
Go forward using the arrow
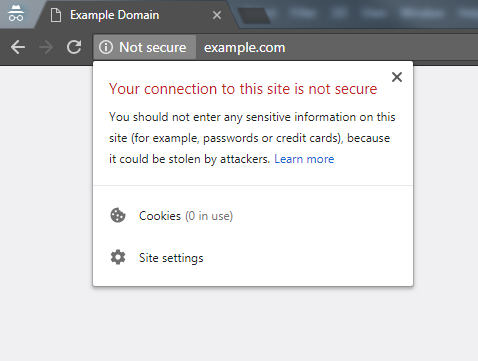pyautogui.click(x=46, y=47)
